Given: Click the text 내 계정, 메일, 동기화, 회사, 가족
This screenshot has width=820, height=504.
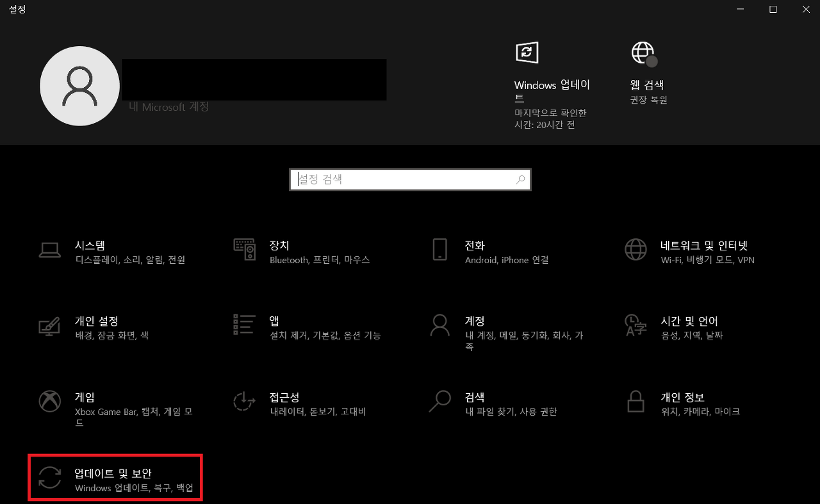Looking at the screenshot, I should click(524, 341).
